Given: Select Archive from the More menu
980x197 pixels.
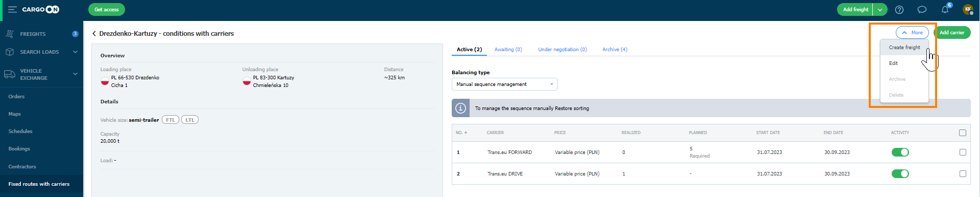Looking at the screenshot, I should click(x=904, y=79).
